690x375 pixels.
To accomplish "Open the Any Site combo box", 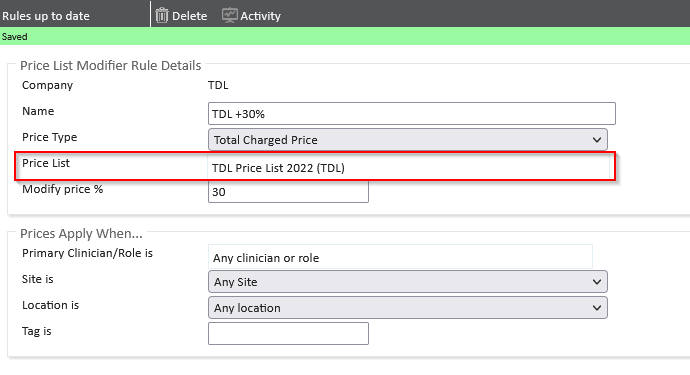I will (407, 282).
